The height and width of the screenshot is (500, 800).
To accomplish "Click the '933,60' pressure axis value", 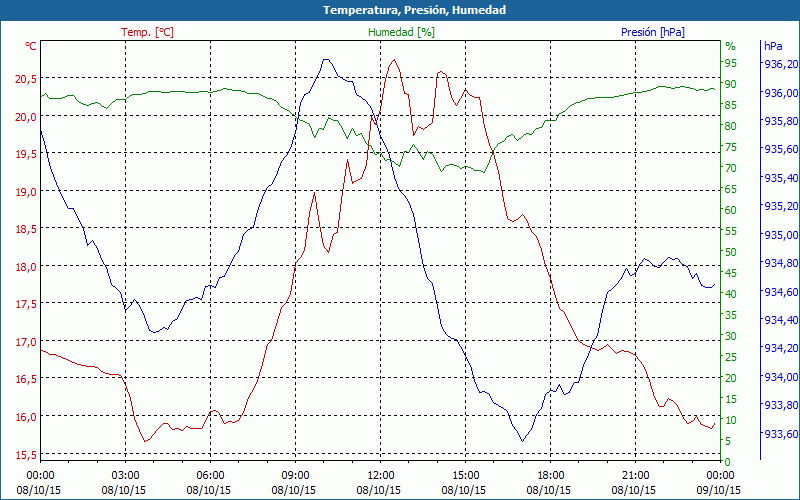I will click(x=779, y=434).
